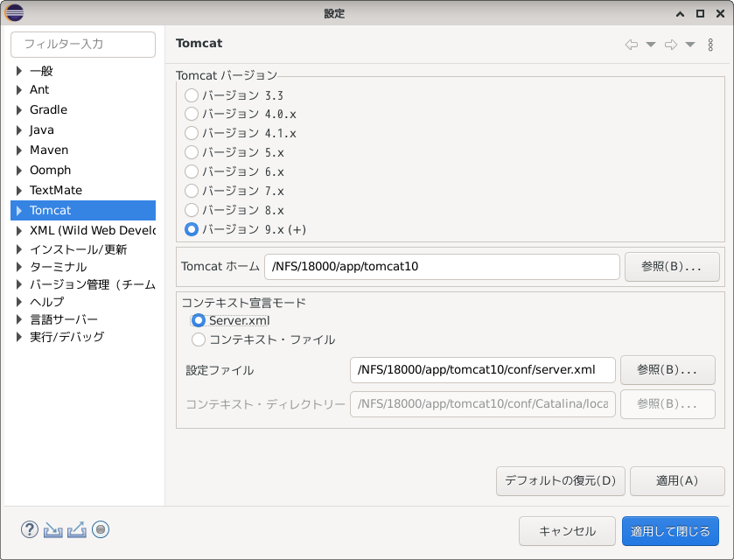Expand the ヘルプ tree node
This screenshot has height=560, width=734.
(x=18, y=302)
